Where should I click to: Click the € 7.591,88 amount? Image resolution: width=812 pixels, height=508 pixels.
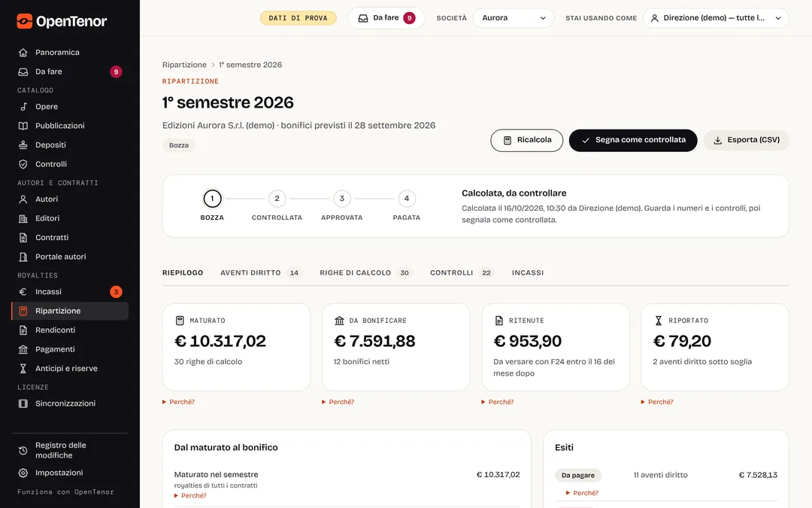(374, 341)
